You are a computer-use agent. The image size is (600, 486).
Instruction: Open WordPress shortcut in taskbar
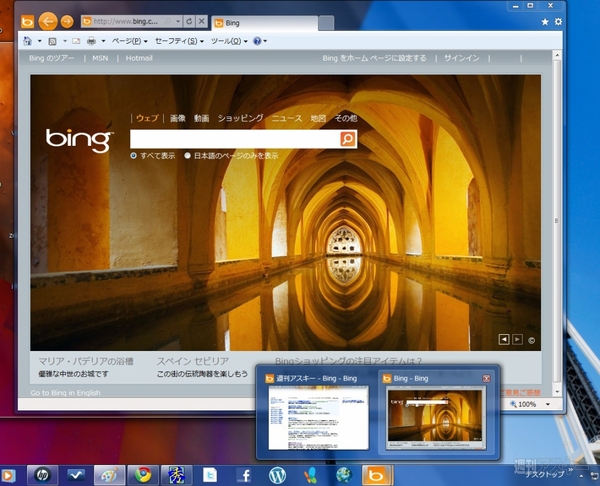(x=277, y=475)
